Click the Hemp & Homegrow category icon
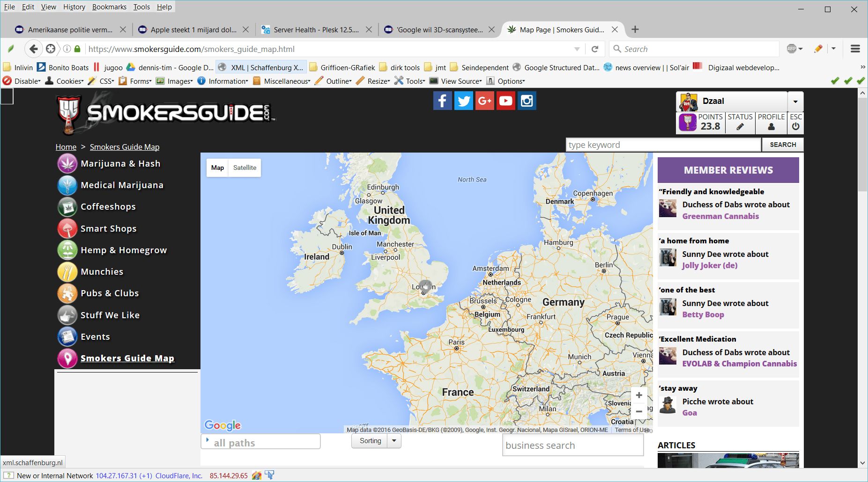The width and height of the screenshot is (868, 482). click(67, 250)
